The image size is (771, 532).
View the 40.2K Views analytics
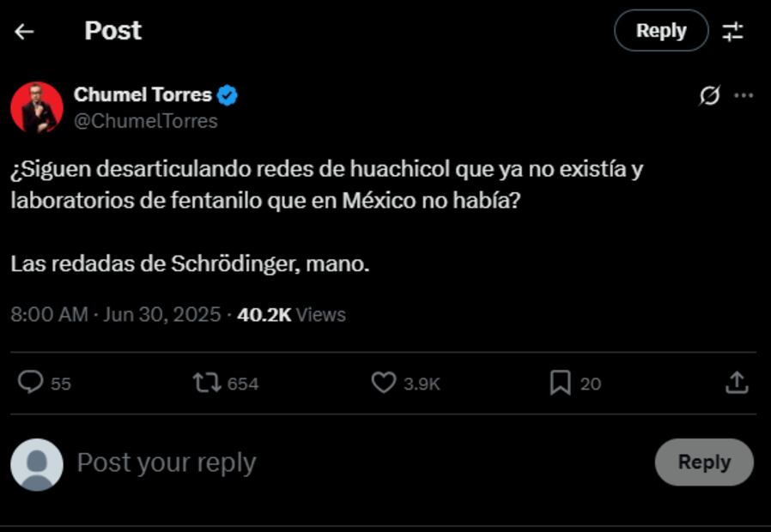click(291, 315)
